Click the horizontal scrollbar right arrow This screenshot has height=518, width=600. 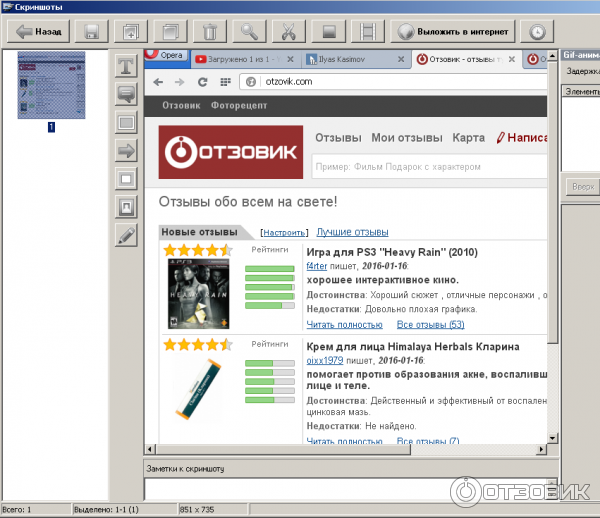tap(541, 449)
